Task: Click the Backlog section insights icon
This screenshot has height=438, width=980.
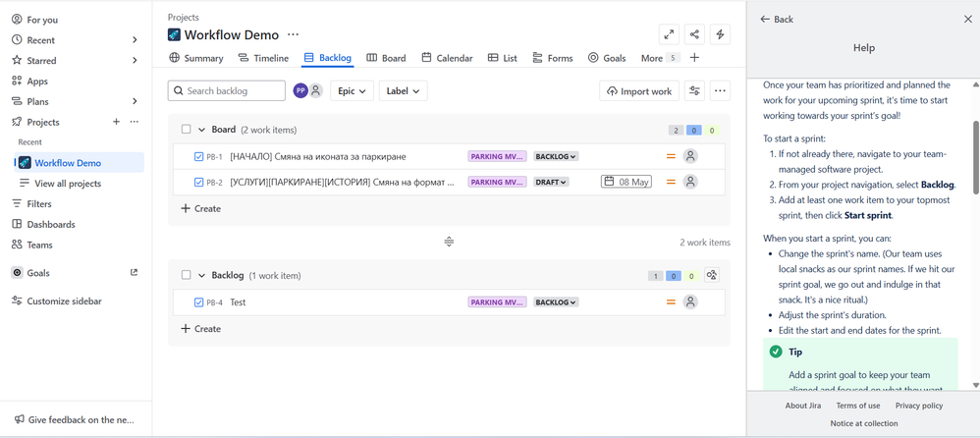Action: [712, 275]
